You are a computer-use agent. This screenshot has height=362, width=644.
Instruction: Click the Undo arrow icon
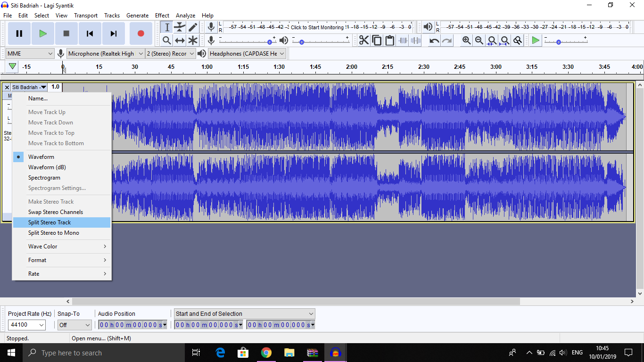pos(434,41)
